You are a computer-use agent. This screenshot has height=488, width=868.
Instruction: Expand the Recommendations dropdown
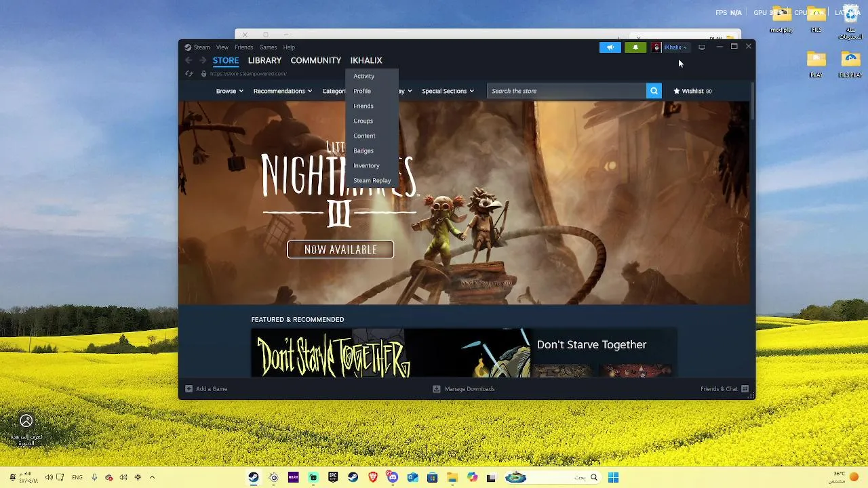[282, 91]
